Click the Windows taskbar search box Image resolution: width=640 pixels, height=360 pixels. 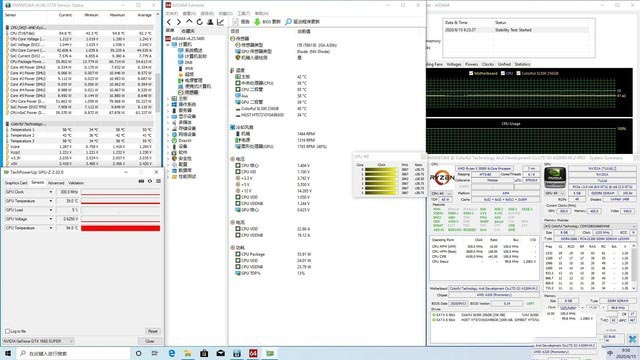[73, 353]
